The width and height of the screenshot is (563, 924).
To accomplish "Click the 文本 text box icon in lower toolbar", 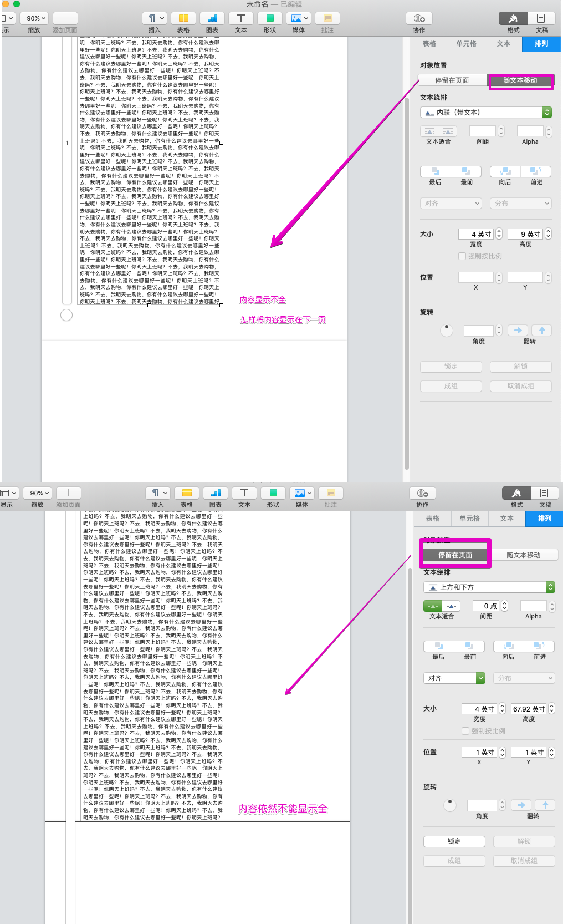I will [244, 493].
